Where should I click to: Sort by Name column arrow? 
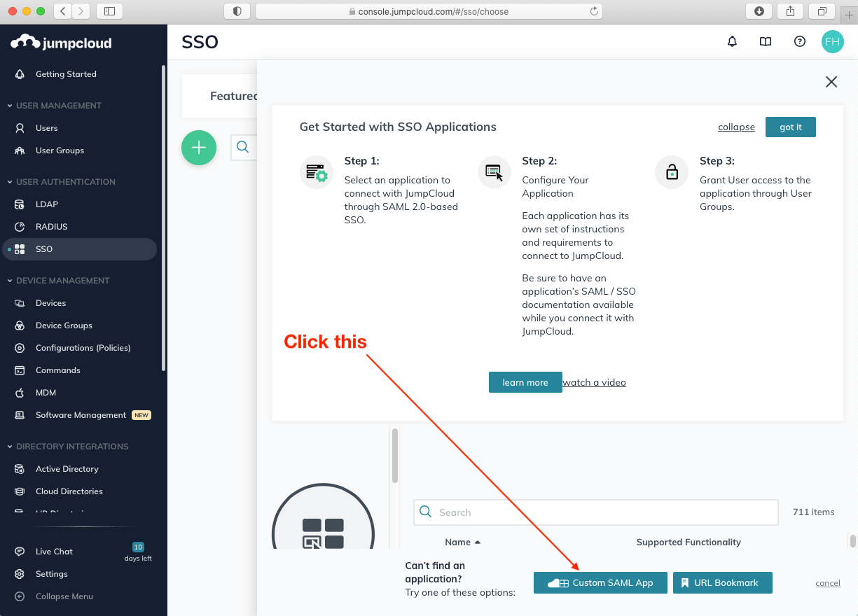pos(478,542)
